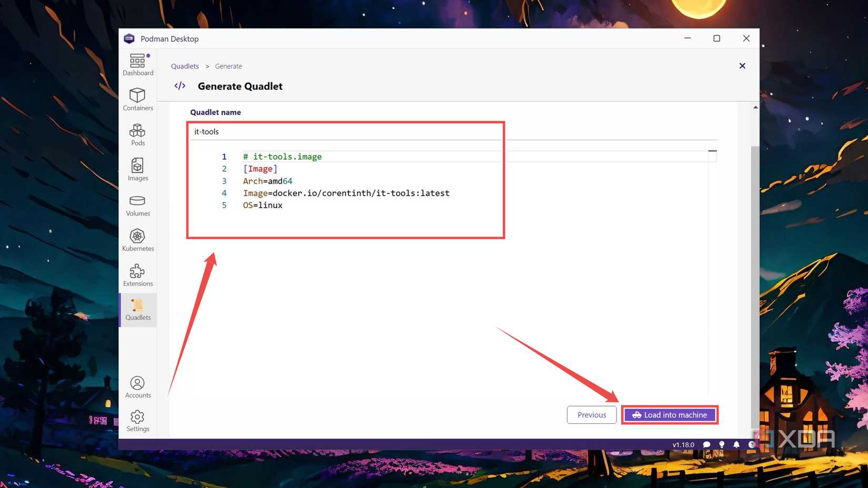Image resolution: width=868 pixels, height=488 pixels.
Task: Close the Generate Quadlet page
Action: 742,66
